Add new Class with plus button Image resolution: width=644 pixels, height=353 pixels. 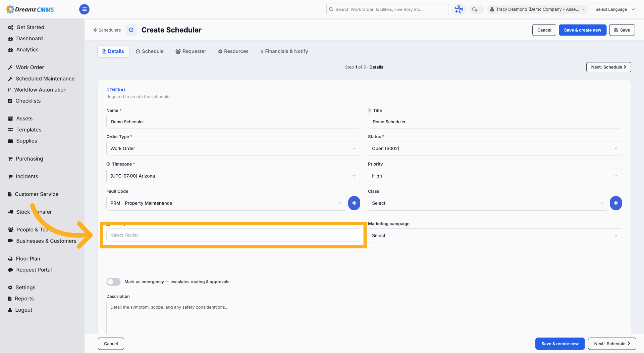pos(616,203)
